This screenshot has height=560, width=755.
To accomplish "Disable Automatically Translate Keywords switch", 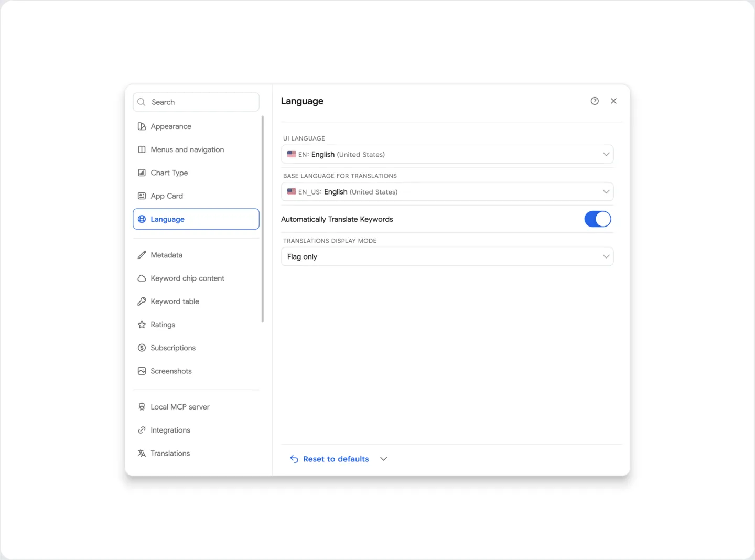I will tap(598, 219).
